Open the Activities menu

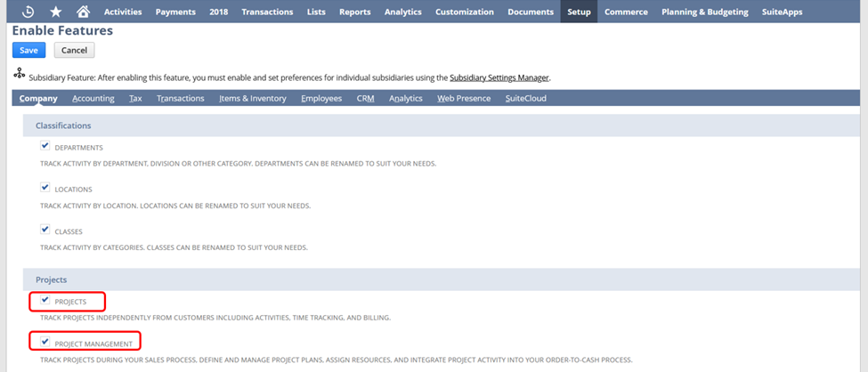pyautogui.click(x=123, y=12)
